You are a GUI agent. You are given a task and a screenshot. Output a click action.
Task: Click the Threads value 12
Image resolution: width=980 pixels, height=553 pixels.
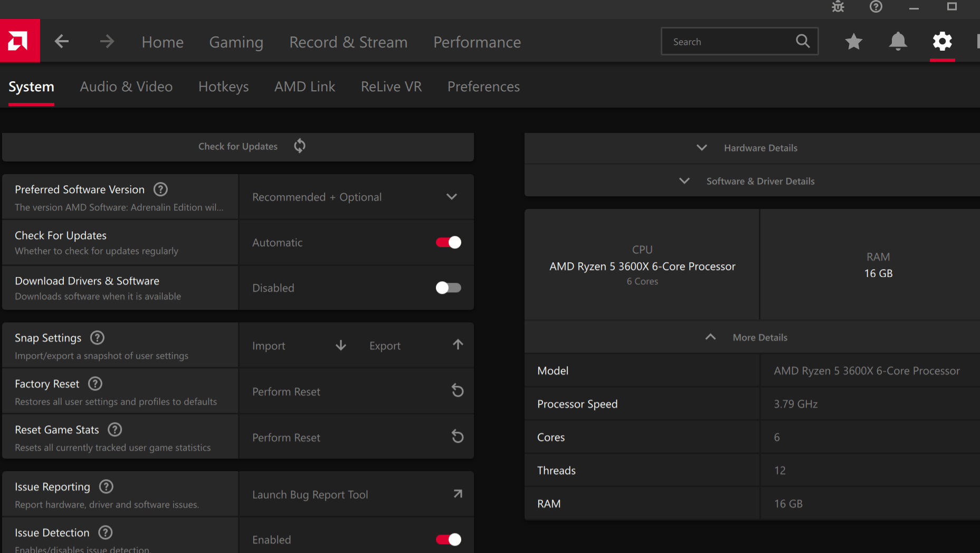pyautogui.click(x=779, y=471)
